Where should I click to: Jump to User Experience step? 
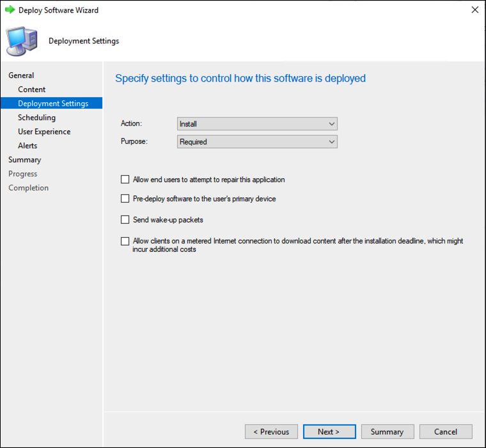coord(44,132)
